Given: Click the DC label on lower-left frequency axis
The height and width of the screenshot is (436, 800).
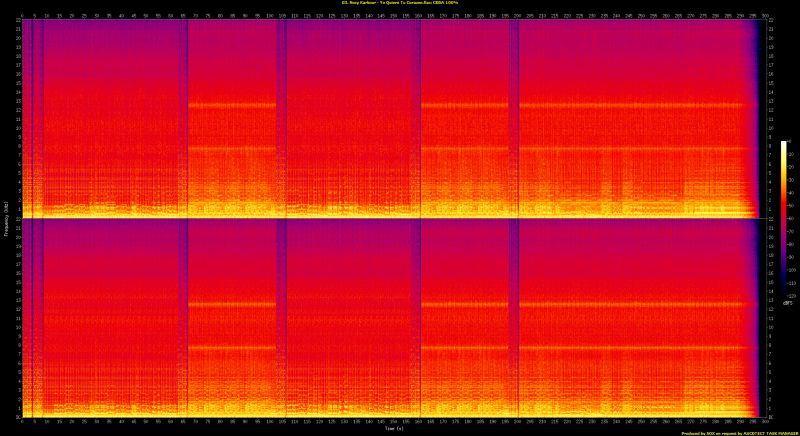Looking at the screenshot, I should point(17,415).
